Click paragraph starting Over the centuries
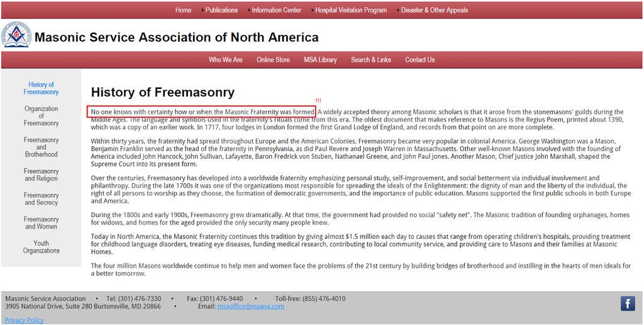The width and height of the screenshot is (644, 325). tap(360, 190)
